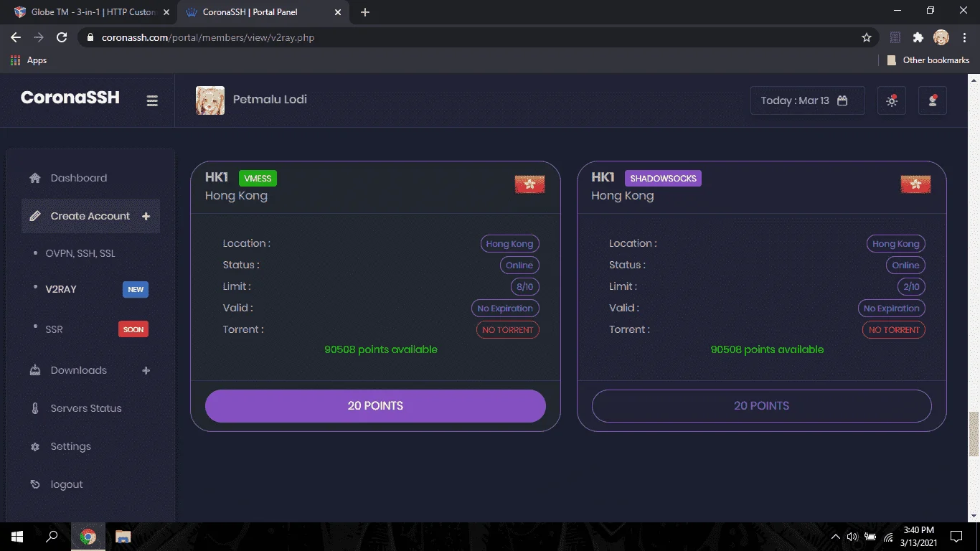Click the hamburger menu icon beside CoronaSSH
Screen dimensions: 980x551
pos(152,100)
